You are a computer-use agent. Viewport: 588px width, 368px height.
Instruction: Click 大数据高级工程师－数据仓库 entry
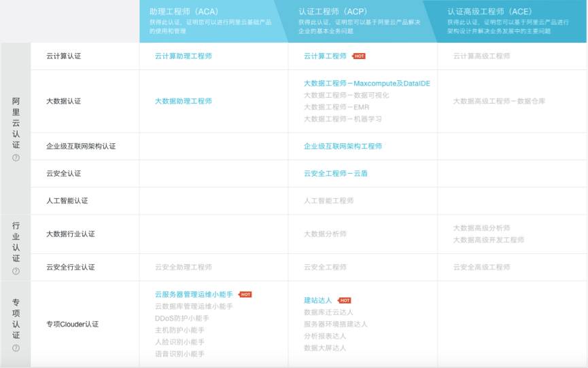[x=499, y=101]
